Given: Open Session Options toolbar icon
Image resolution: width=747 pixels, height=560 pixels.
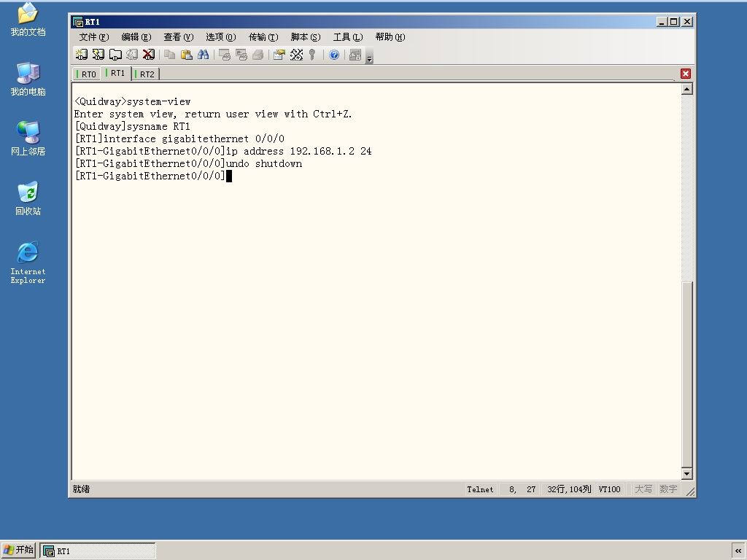Looking at the screenshot, I should coord(279,55).
